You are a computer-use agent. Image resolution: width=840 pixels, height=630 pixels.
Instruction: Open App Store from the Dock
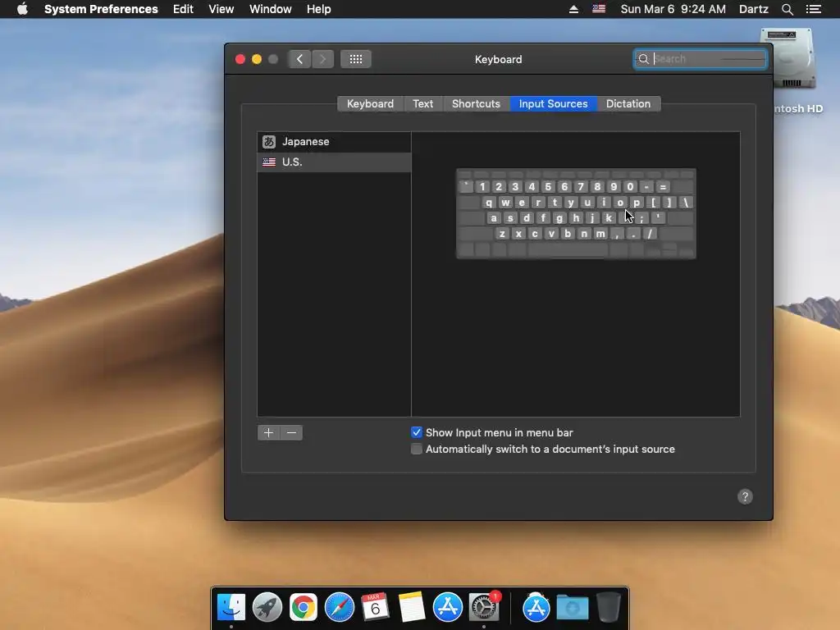pos(447,607)
